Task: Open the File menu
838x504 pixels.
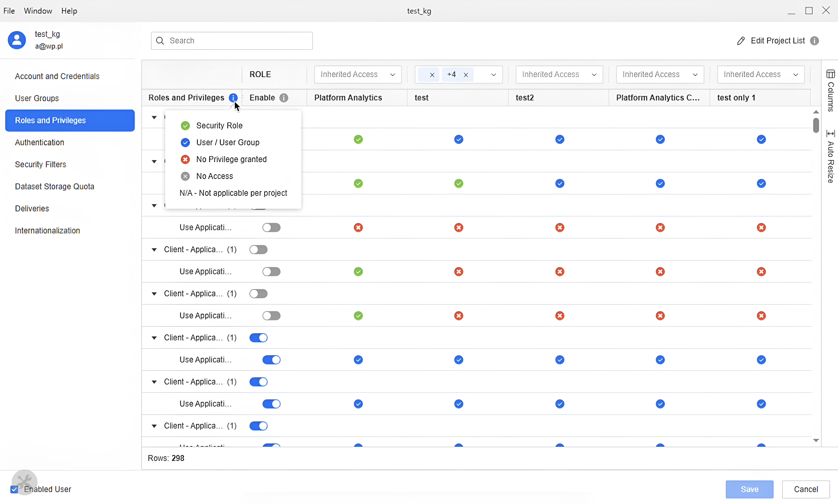Action: [x=9, y=11]
